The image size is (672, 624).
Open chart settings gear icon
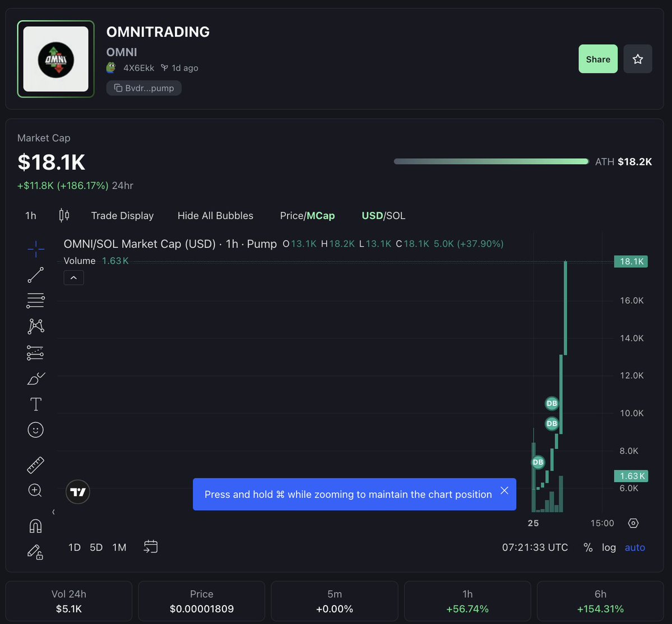(633, 523)
